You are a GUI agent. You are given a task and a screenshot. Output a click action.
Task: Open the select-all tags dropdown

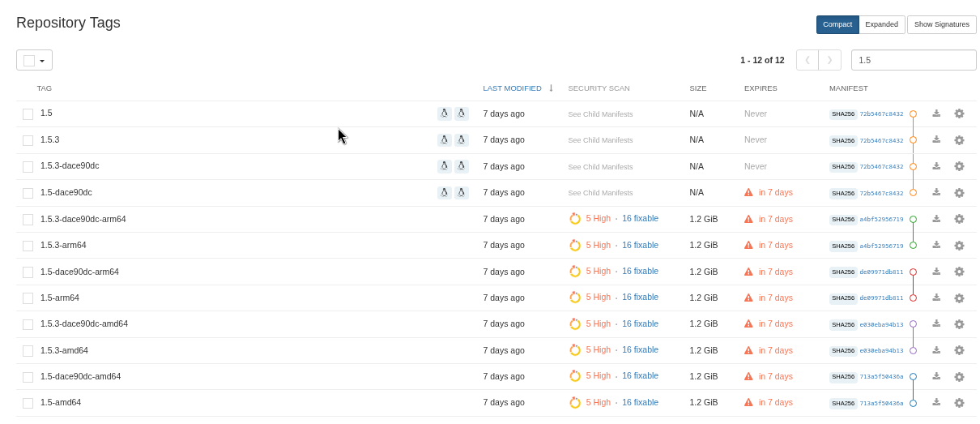(34, 60)
